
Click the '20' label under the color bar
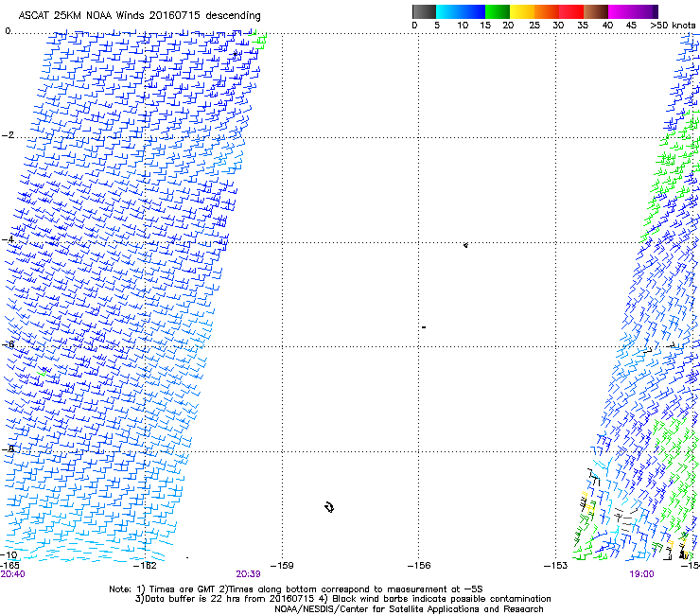click(x=508, y=26)
